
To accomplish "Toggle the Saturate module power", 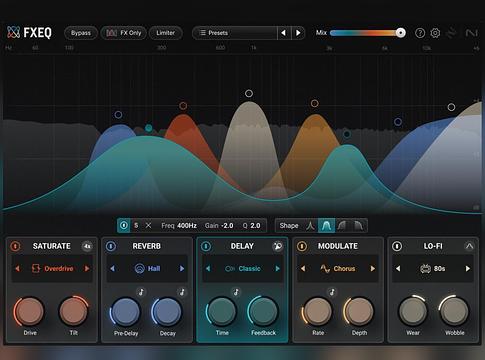I will pos(15,246).
